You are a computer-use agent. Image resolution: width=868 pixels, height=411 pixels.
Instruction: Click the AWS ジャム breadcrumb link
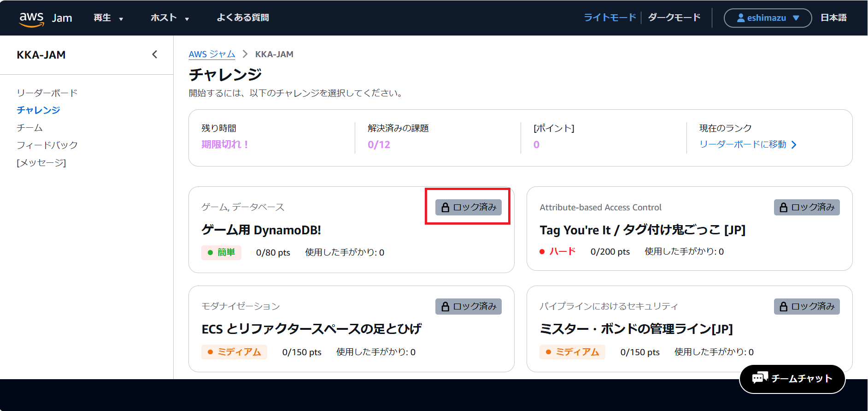point(212,54)
